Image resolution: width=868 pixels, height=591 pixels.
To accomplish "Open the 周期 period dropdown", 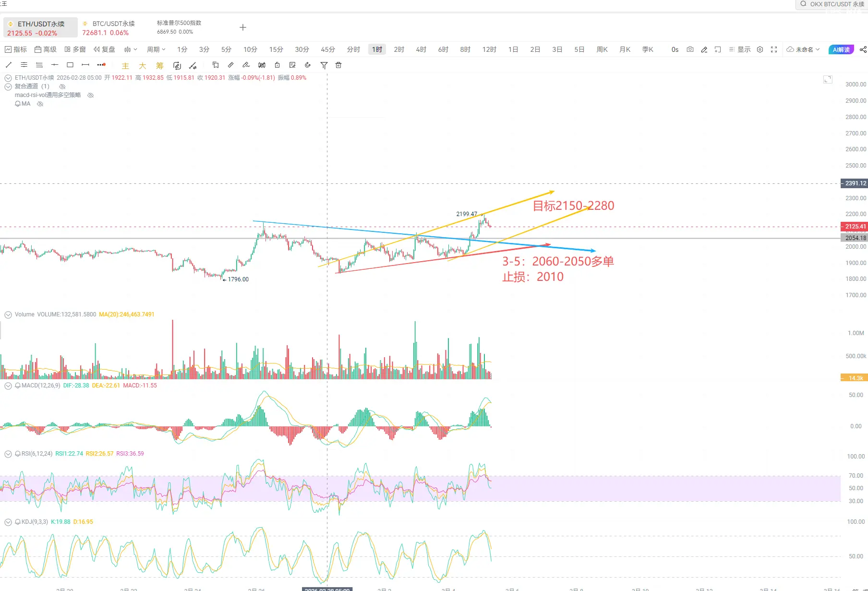I will tap(156, 49).
